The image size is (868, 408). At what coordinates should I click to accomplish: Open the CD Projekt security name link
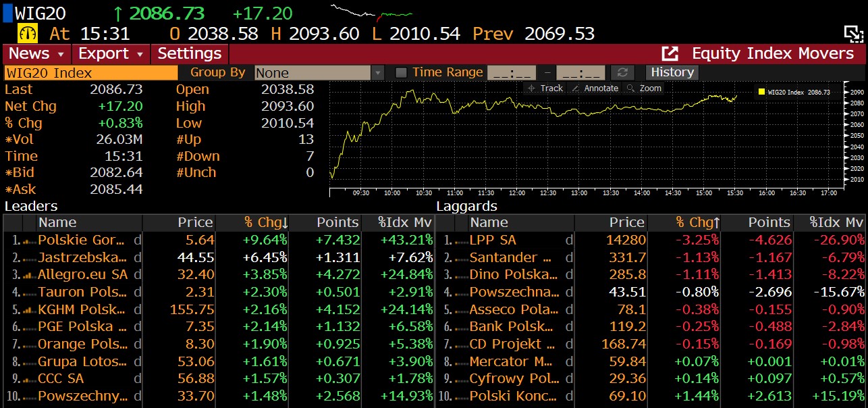pyautogui.click(x=511, y=344)
